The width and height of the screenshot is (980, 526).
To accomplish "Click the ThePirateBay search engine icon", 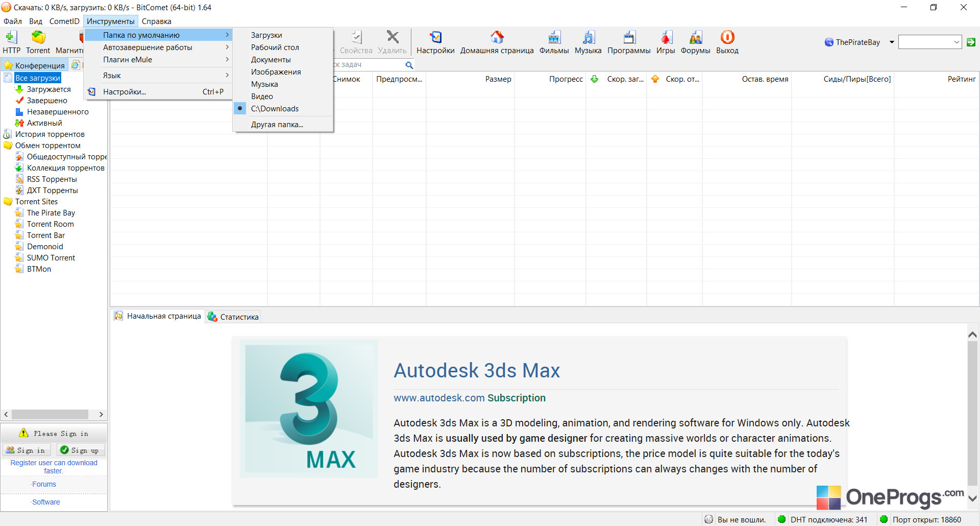I will pyautogui.click(x=829, y=42).
